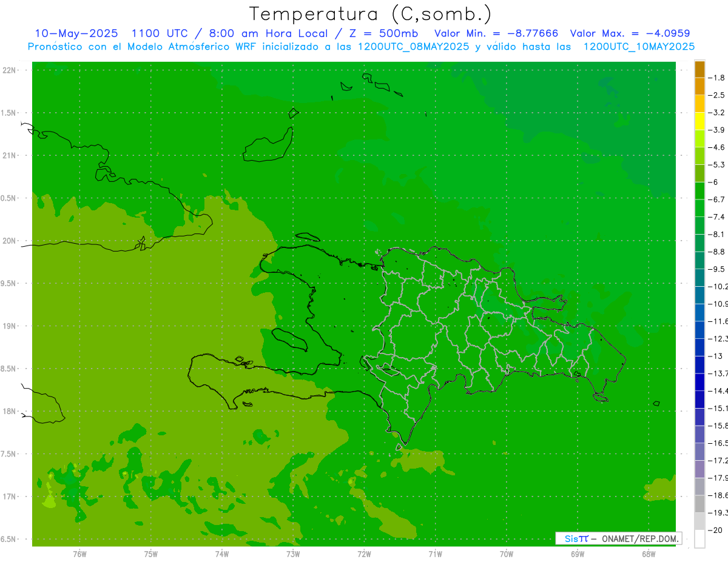The height and width of the screenshot is (562, 728).
Task: Click the 21N latitude axis label
Action: (10, 156)
